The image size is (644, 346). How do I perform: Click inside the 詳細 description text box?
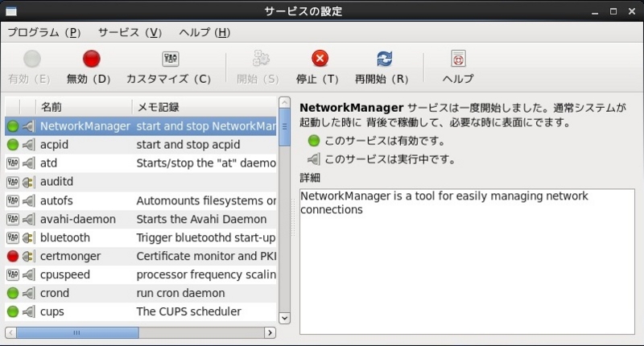(467, 262)
